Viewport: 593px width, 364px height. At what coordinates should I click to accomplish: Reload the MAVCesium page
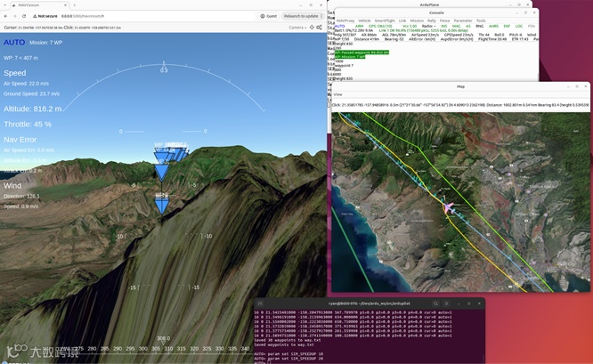(24, 16)
